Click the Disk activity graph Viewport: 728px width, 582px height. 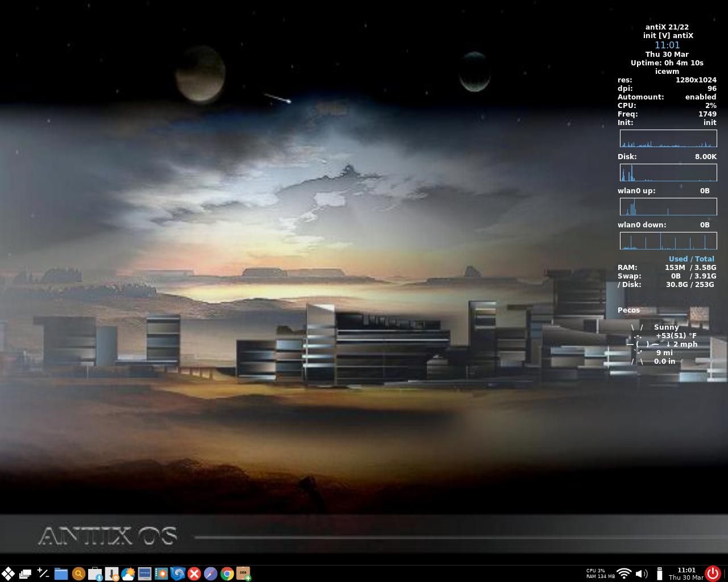coord(668,173)
